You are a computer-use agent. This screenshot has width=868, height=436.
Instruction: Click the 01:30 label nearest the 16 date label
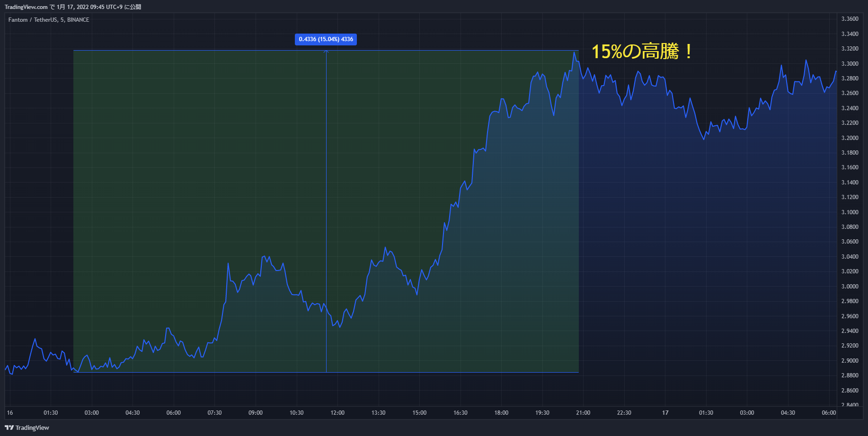point(51,413)
